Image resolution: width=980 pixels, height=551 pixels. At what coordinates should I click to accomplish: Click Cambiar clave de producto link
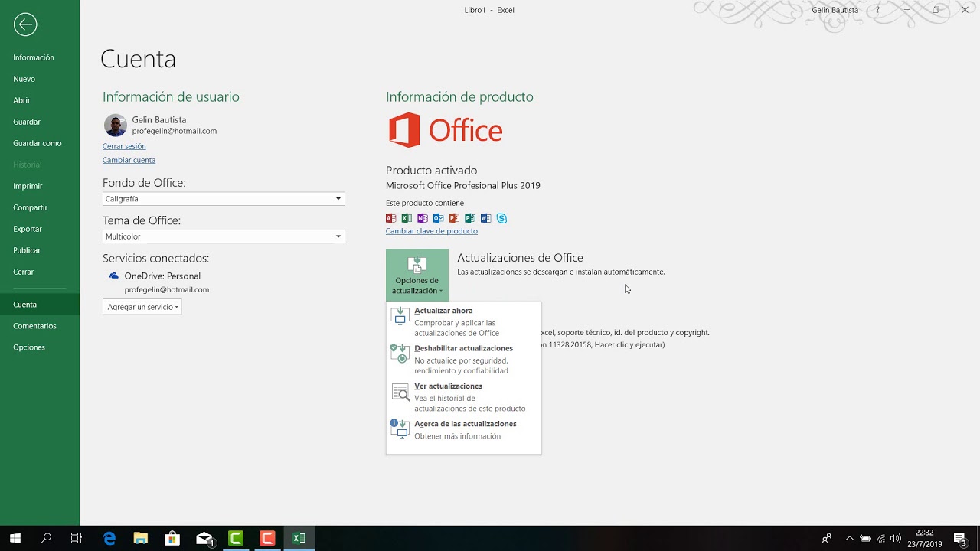[x=432, y=231]
